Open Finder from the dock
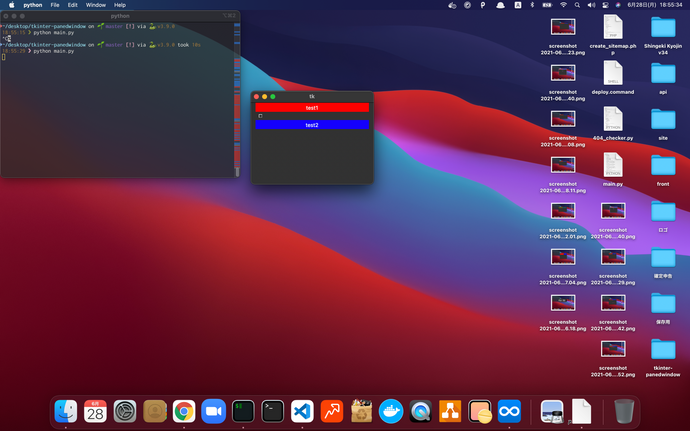Image resolution: width=690 pixels, height=431 pixels. tap(66, 411)
